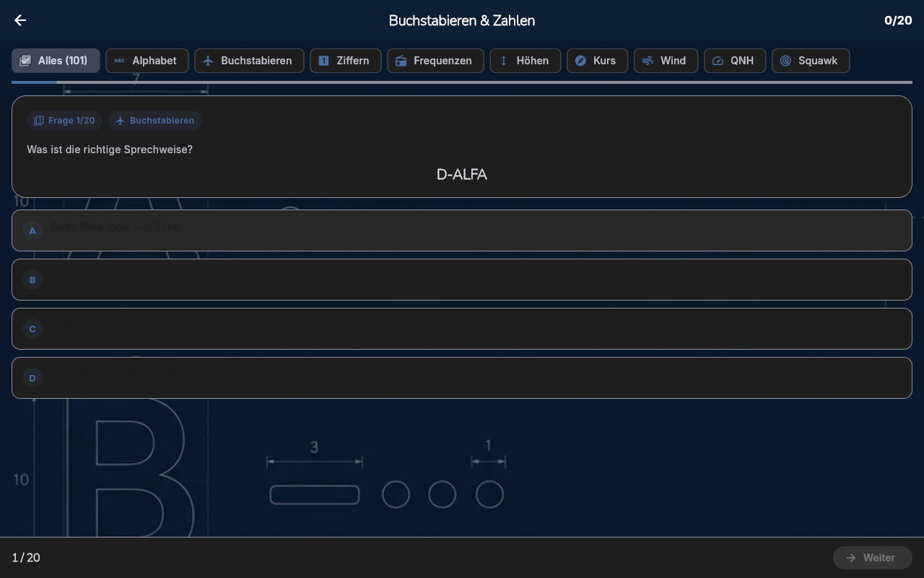
Task: Switch to the Alphabet category
Action: pyautogui.click(x=147, y=61)
